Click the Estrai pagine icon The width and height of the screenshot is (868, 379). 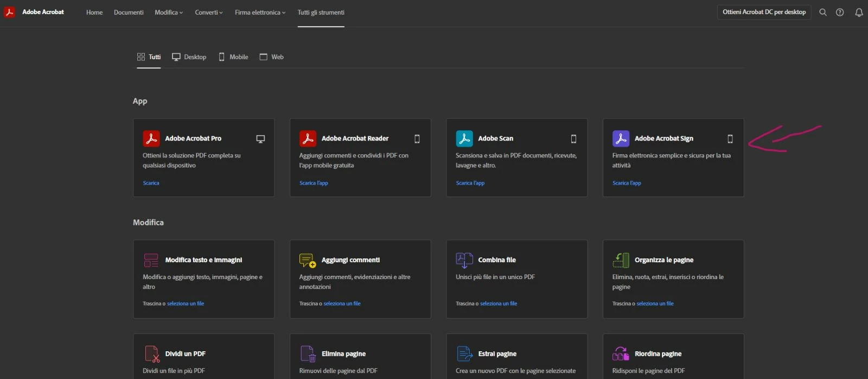click(464, 354)
